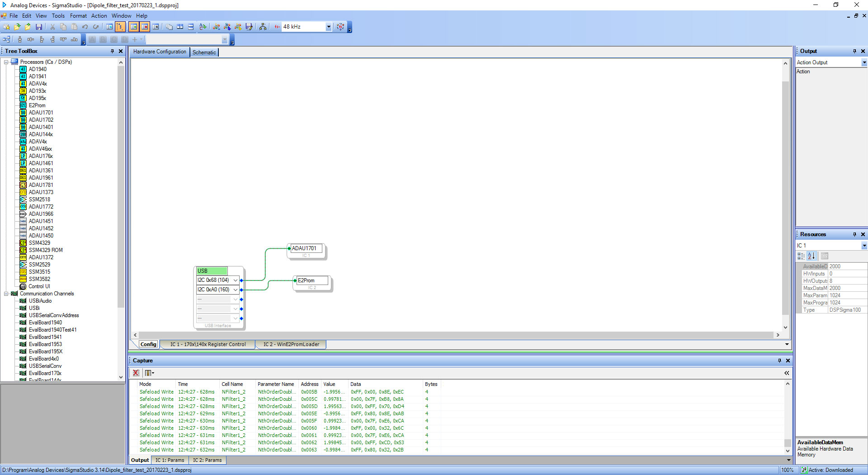
Task: Click the Redo arrow toolbar icon
Action: click(95, 27)
